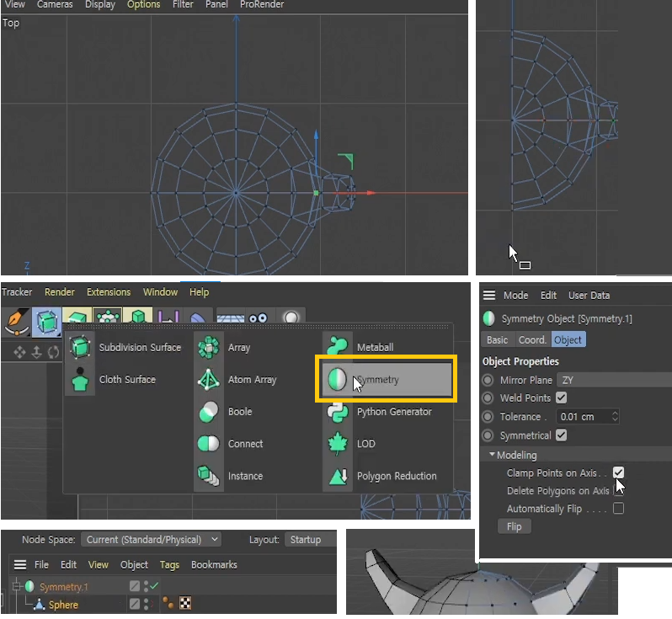Collapse the Modeling section
The width and height of the screenshot is (672, 619).
point(492,454)
